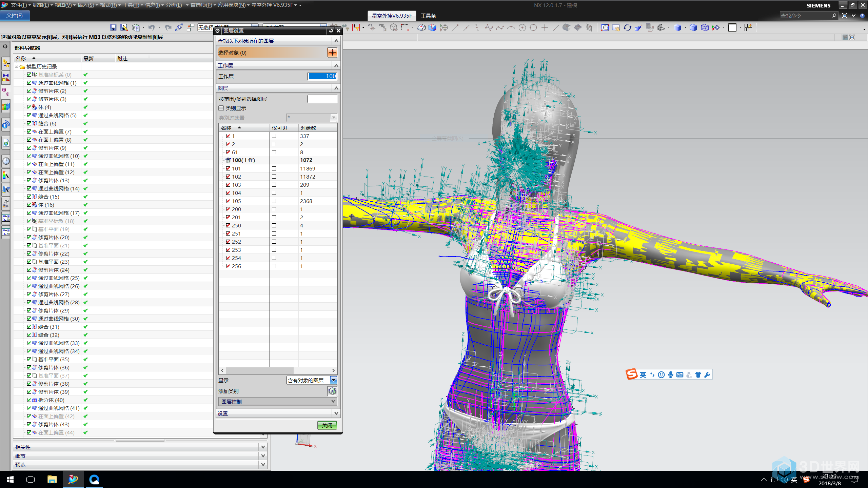Click the Sogou microphone voice input icon
Screen dimensions: 868x488
point(670,374)
